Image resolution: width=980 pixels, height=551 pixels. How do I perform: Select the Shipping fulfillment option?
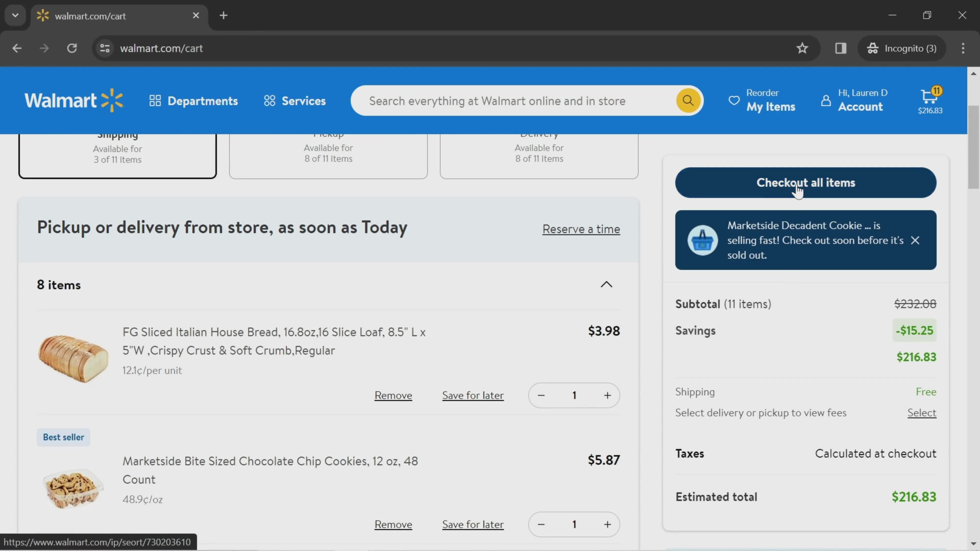pyautogui.click(x=118, y=156)
